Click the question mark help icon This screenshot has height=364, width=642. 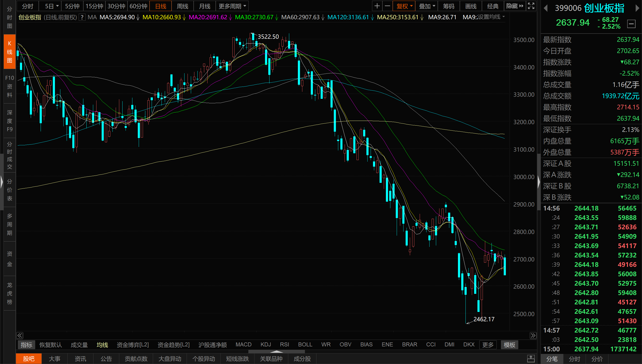coord(82,17)
